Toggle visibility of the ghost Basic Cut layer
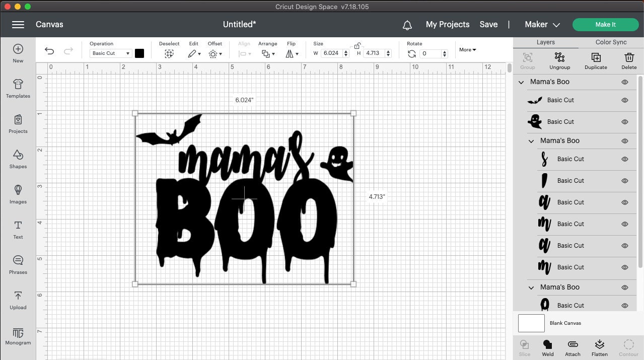This screenshot has height=360, width=644. pyautogui.click(x=624, y=122)
